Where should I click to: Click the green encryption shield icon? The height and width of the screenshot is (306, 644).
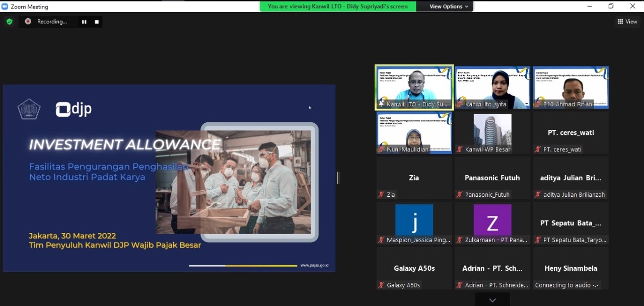[x=9, y=22]
